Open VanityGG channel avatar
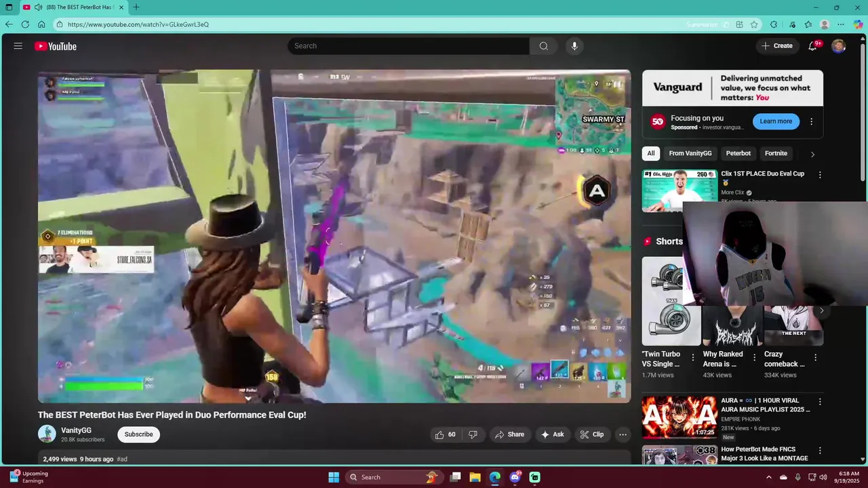This screenshot has width=868, height=488. [47, 434]
